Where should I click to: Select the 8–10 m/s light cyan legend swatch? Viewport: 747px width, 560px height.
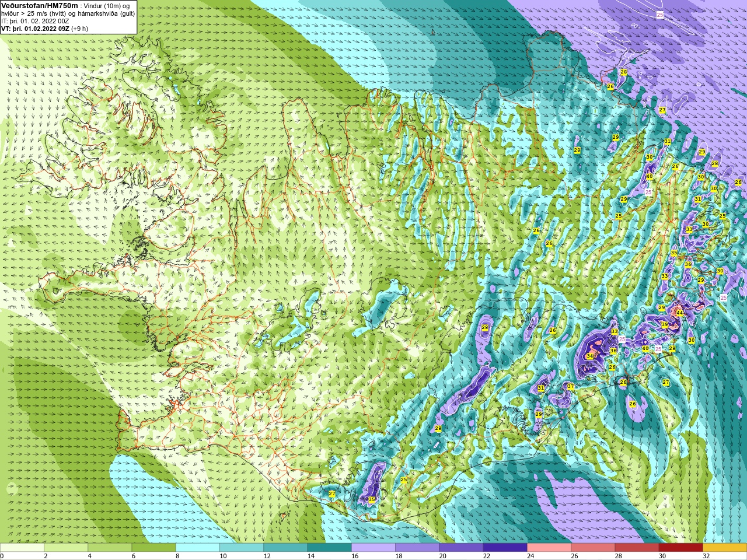pyautogui.click(x=198, y=548)
